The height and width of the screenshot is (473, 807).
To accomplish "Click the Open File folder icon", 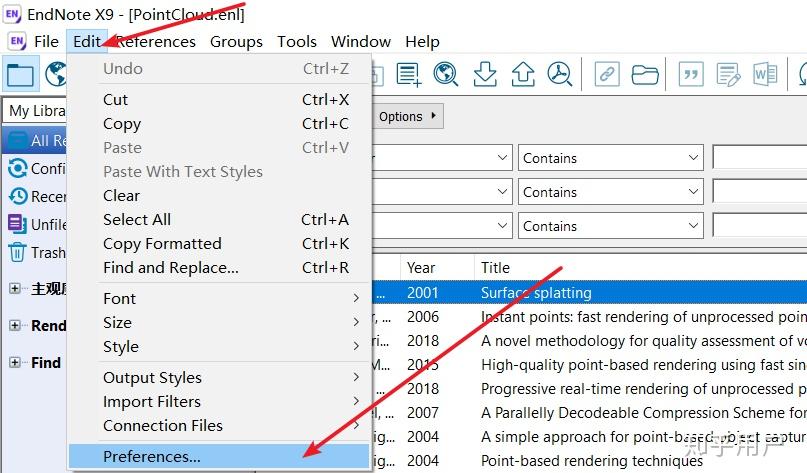I will tap(645, 75).
